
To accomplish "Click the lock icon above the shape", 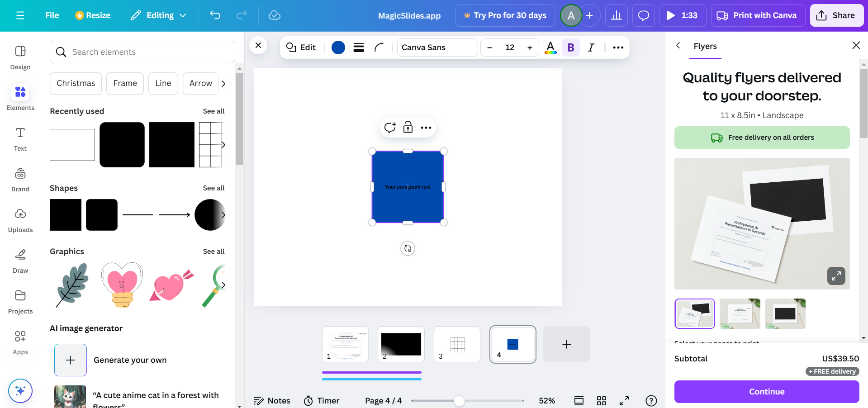I will (x=408, y=128).
